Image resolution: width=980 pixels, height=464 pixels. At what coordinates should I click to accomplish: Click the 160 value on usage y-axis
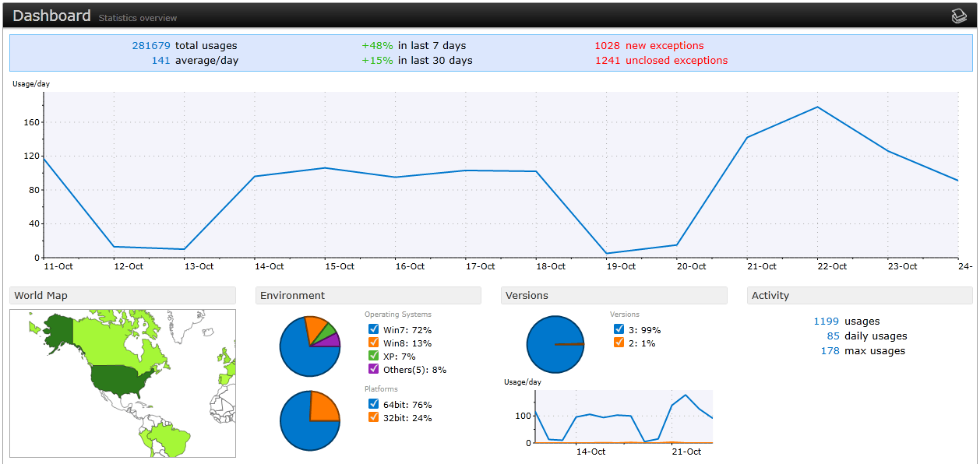tap(31, 122)
